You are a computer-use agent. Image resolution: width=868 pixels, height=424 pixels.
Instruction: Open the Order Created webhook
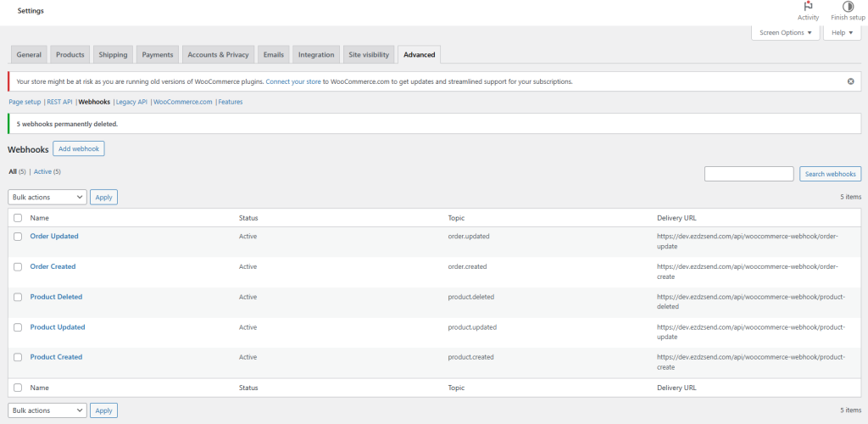point(53,266)
